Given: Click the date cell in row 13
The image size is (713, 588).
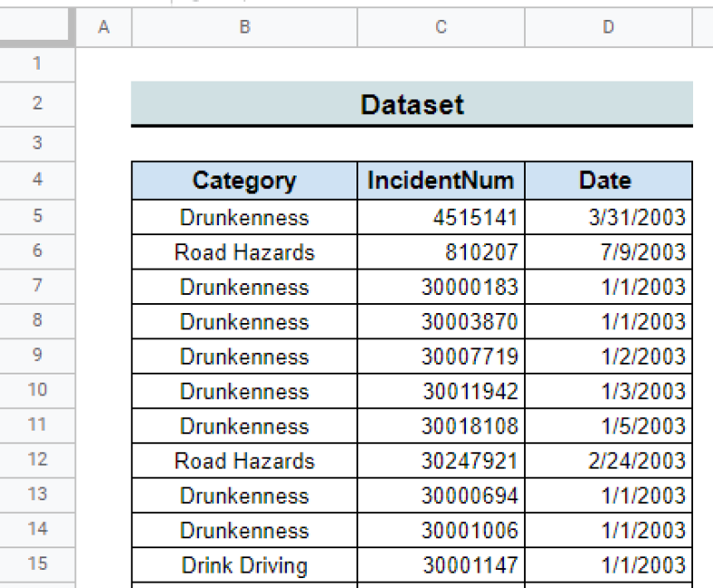Looking at the screenshot, I should pyautogui.click(x=608, y=496).
